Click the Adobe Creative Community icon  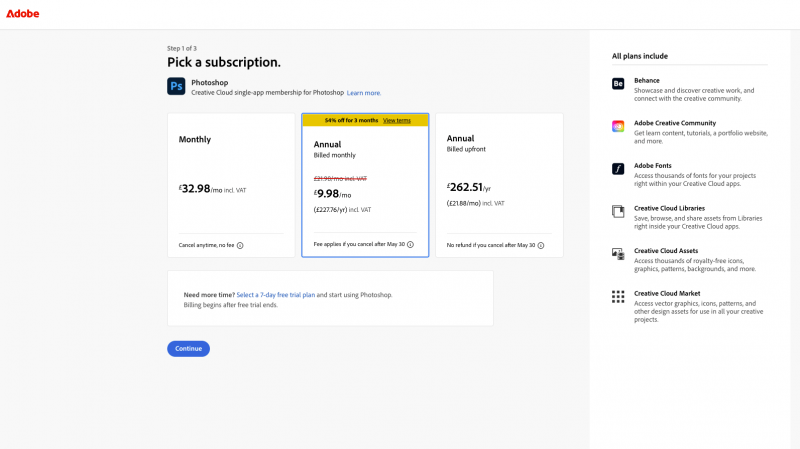[618, 126]
